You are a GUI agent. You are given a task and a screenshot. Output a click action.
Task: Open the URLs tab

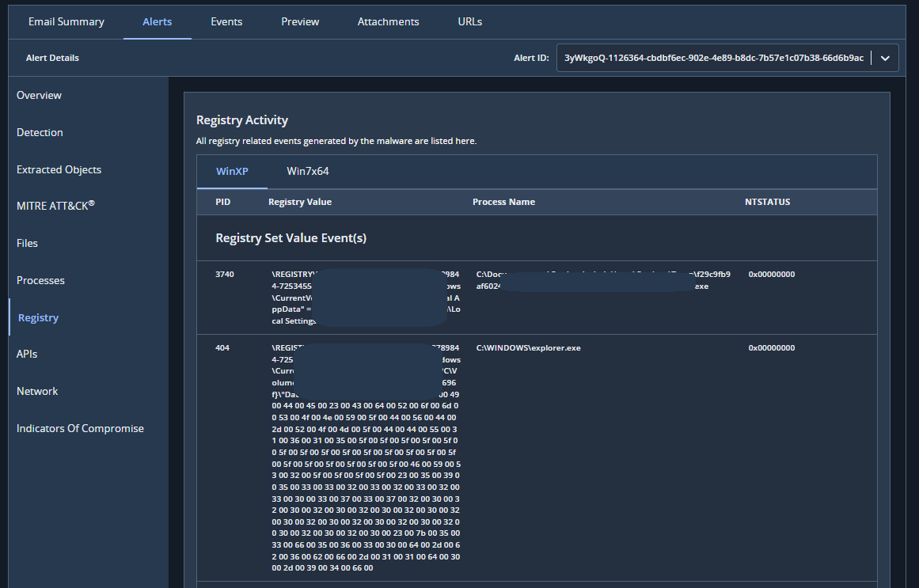tap(469, 21)
